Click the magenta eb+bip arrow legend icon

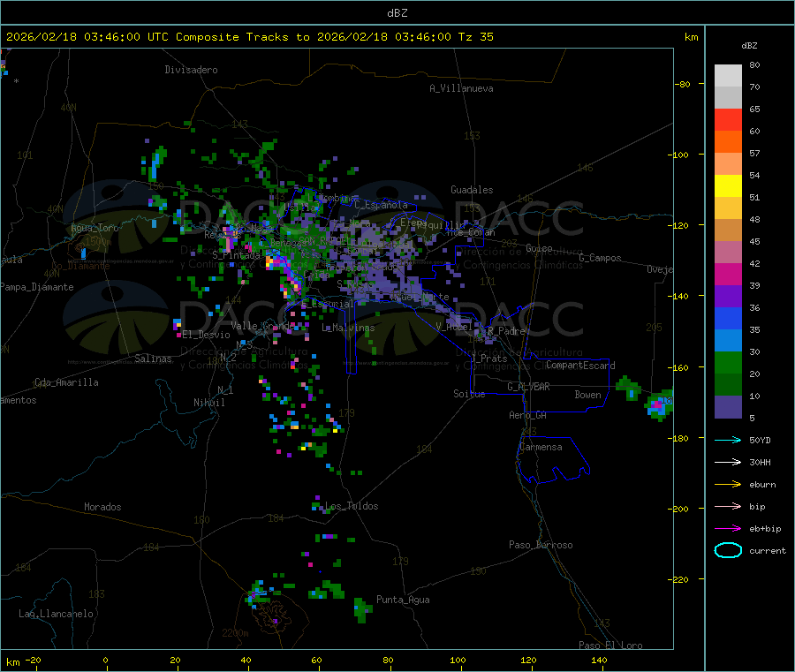tap(728, 529)
